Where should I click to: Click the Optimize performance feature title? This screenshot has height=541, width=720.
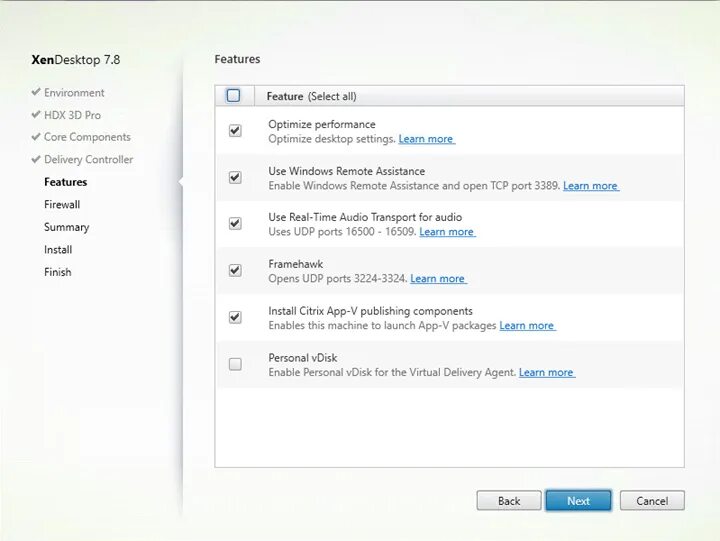(322, 124)
